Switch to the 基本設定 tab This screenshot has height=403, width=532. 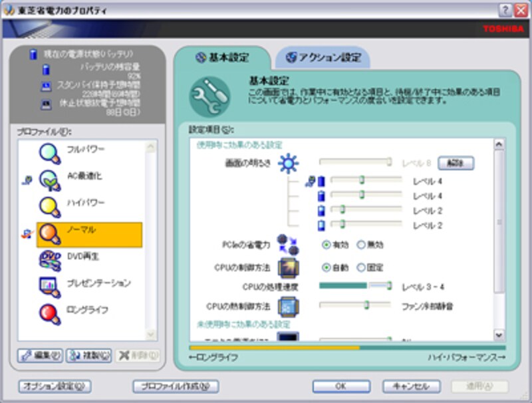coord(222,58)
